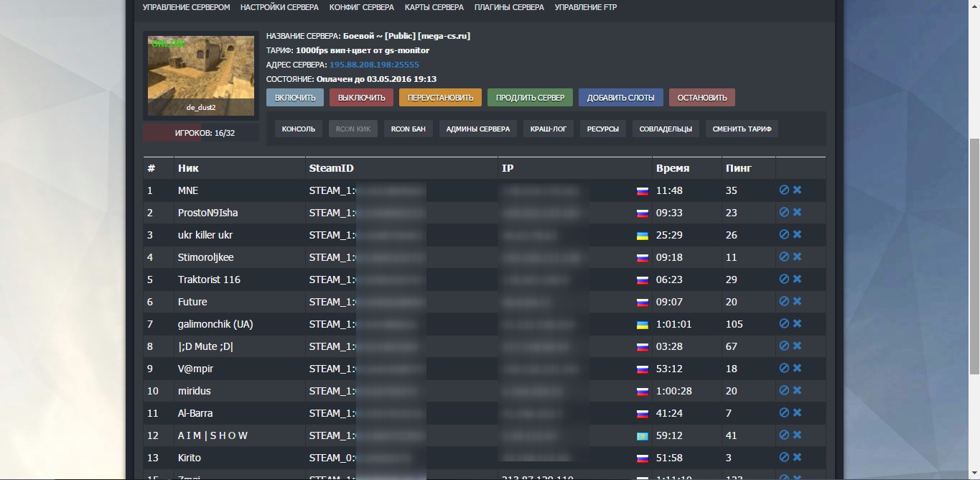The image size is (980, 480).
Task: Click the orange ПЕРЕУСТАНОВИТЬ button
Action: (440, 98)
